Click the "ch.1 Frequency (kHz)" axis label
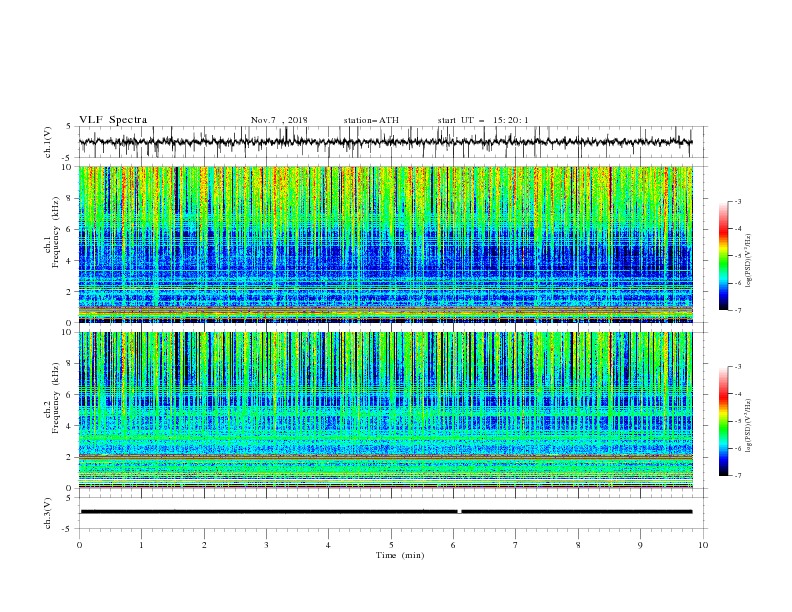 point(52,232)
